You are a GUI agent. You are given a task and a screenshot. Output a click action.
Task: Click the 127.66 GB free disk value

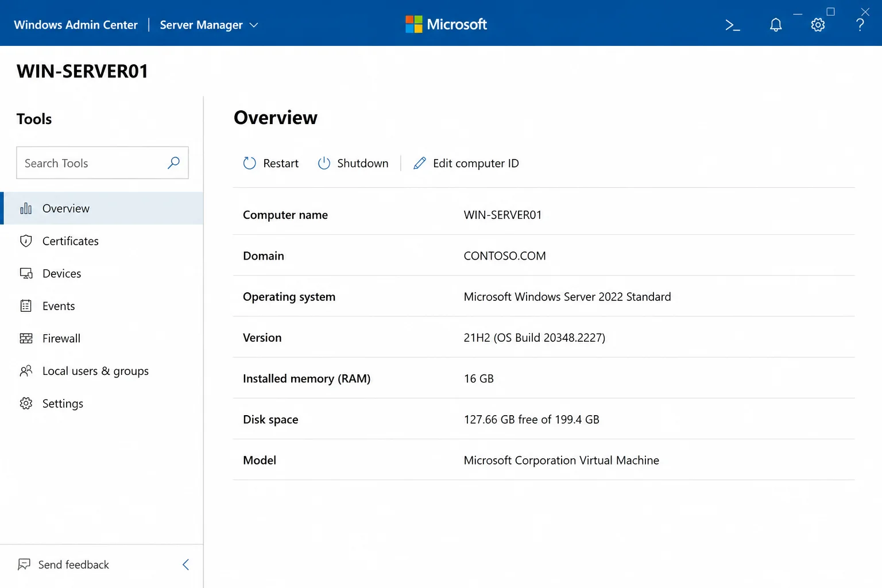532,419
